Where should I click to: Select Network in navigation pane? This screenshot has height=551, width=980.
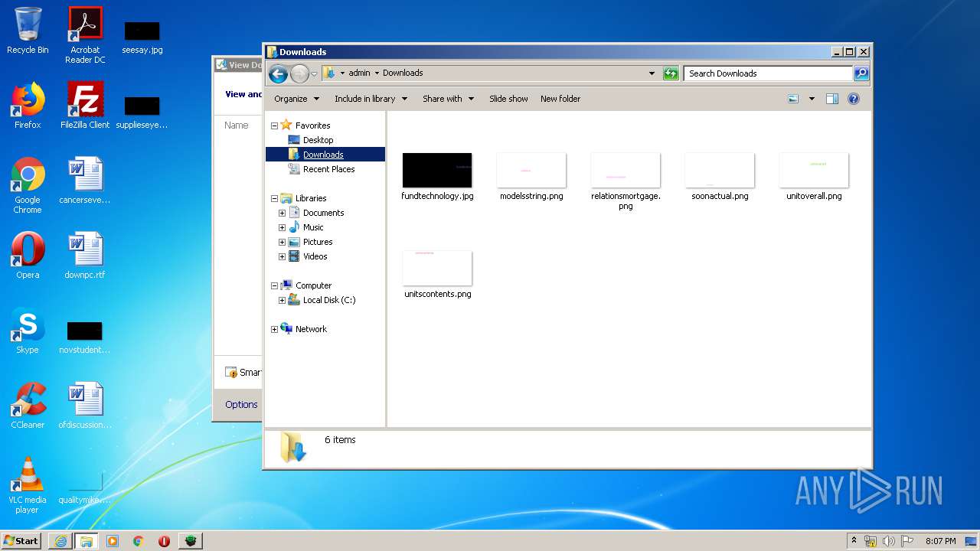pyautogui.click(x=311, y=329)
